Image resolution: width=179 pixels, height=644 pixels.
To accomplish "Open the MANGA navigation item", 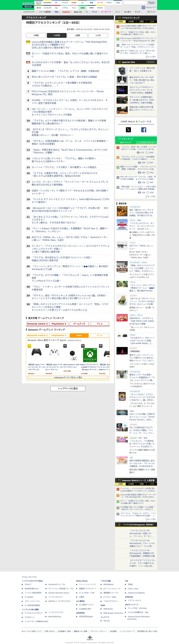I will point(100,8).
